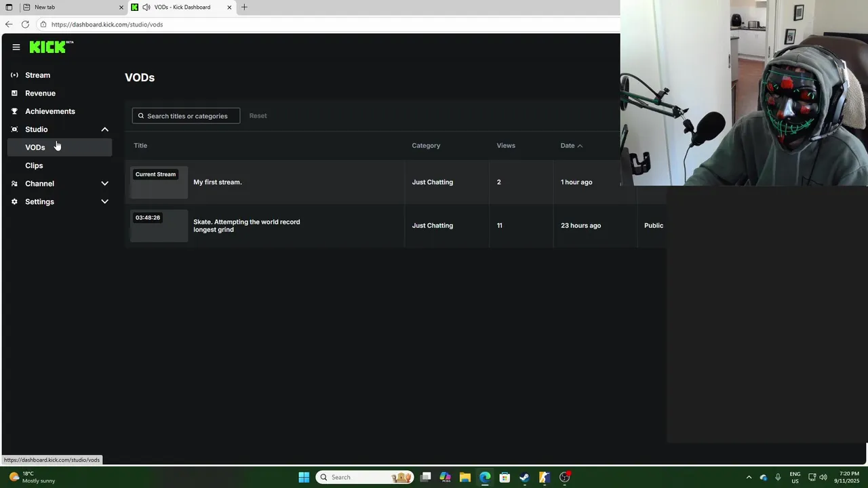Click '1 hour ago' date cell
The width and height of the screenshot is (868, 488).
(576, 182)
